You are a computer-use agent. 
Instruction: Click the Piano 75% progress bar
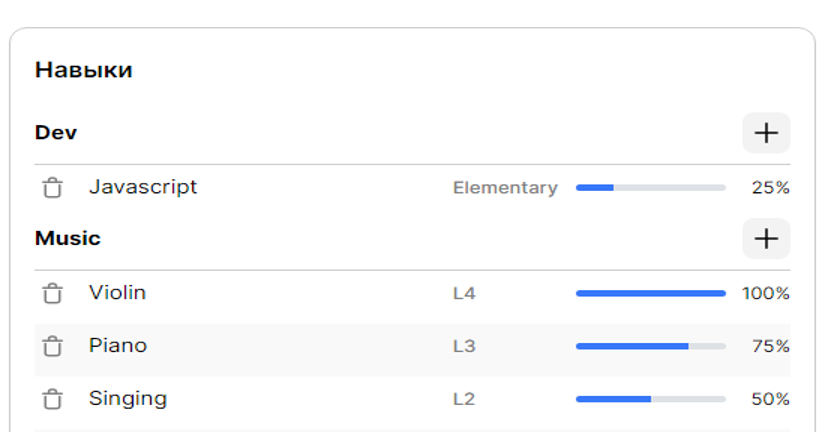pos(650,346)
